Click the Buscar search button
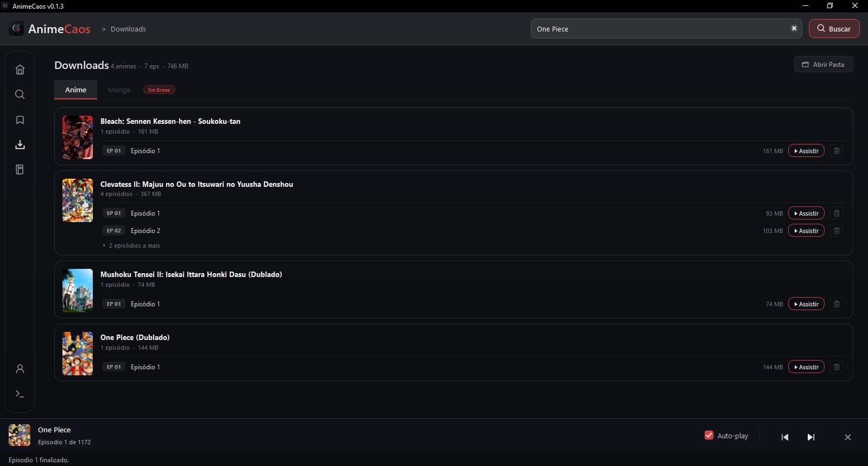 tap(834, 29)
